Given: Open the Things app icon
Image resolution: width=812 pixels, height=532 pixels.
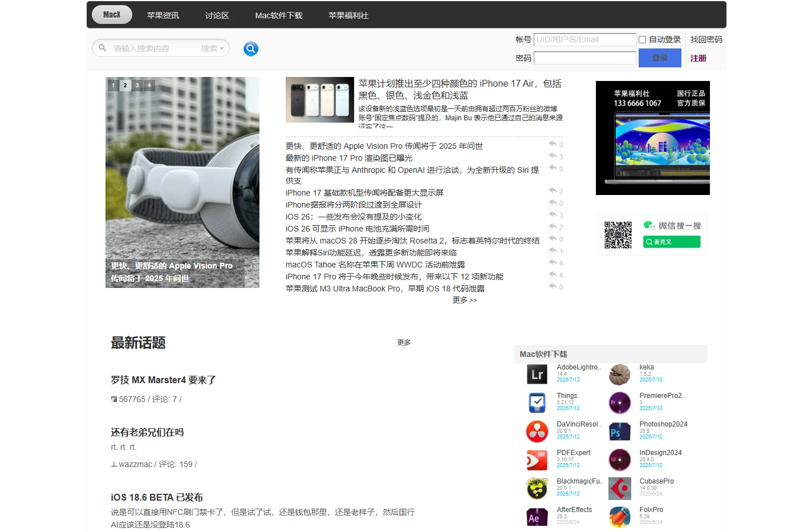Looking at the screenshot, I should [x=537, y=403].
